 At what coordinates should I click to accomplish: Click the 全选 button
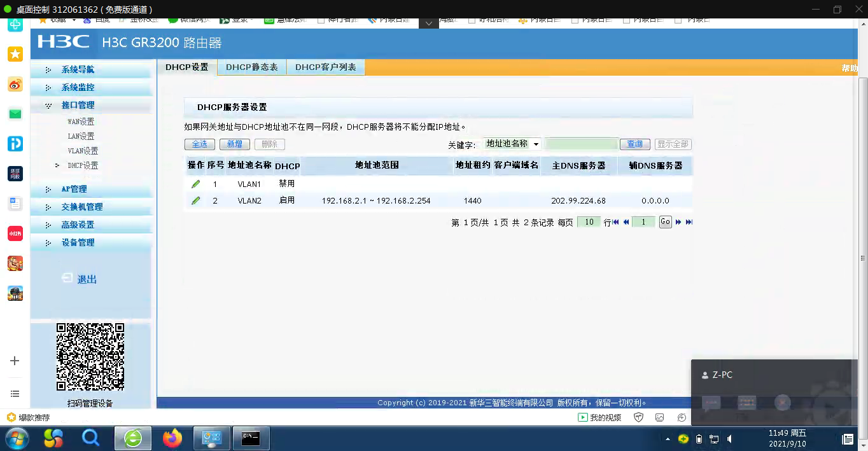click(x=200, y=144)
